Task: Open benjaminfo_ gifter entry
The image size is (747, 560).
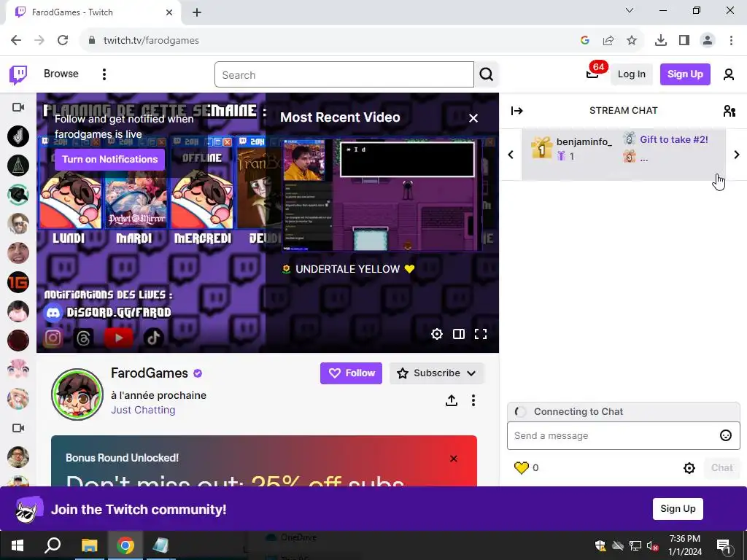Action: click(x=570, y=147)
